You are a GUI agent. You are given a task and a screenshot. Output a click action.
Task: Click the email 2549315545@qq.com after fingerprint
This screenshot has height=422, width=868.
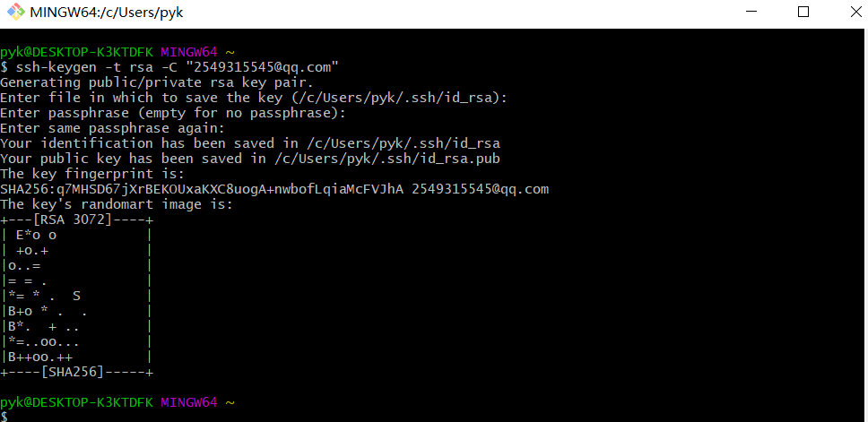[x=480, y=189]
